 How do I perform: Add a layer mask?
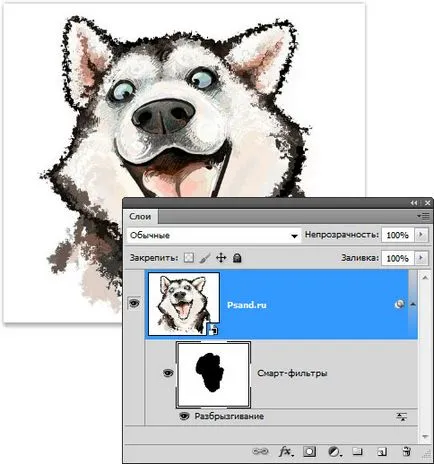pos(309,452)
